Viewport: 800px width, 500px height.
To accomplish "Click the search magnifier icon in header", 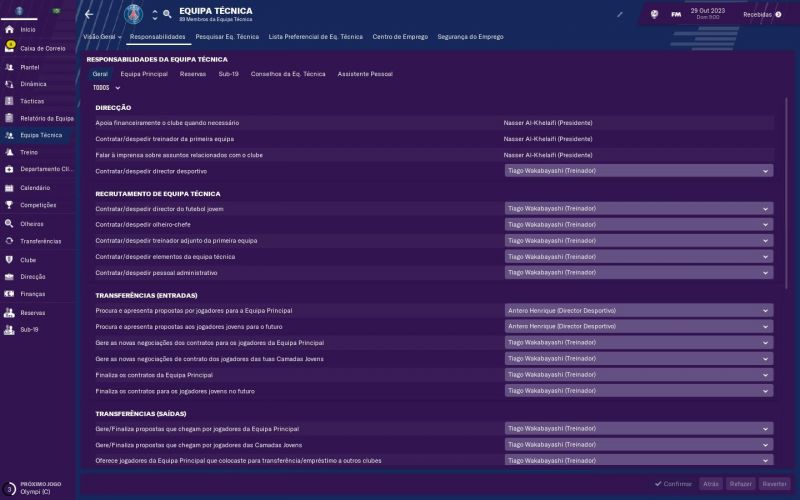I will (x=167, y=15).
